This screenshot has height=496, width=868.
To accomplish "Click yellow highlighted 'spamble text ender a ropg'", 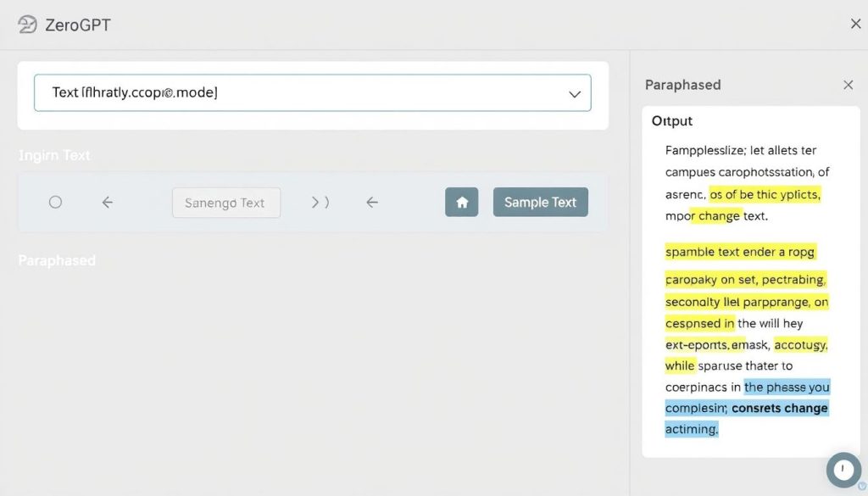I will click(740, 252).
